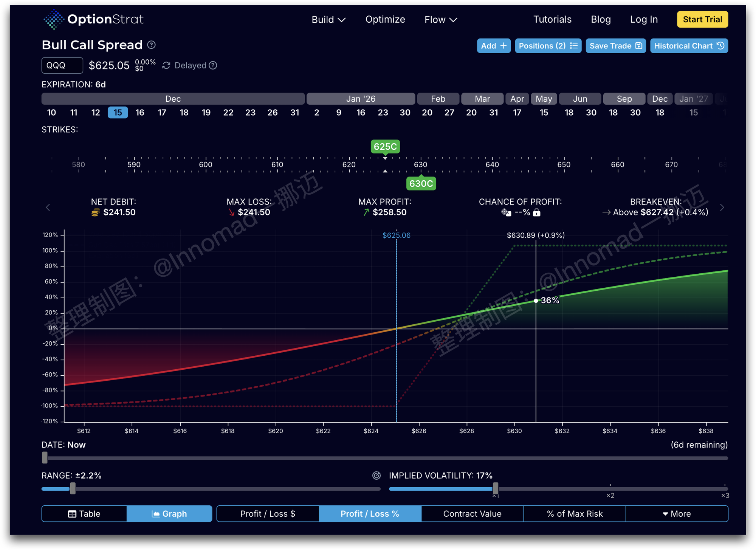Screen dimensions: 756x550
Task: Select % of Max Risk mode
Action: [575, 514]
